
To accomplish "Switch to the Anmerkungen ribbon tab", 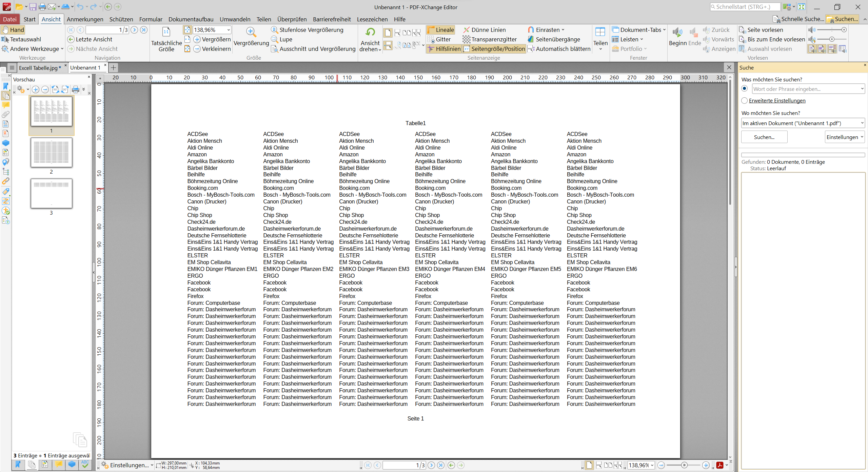I will (85, 19).
